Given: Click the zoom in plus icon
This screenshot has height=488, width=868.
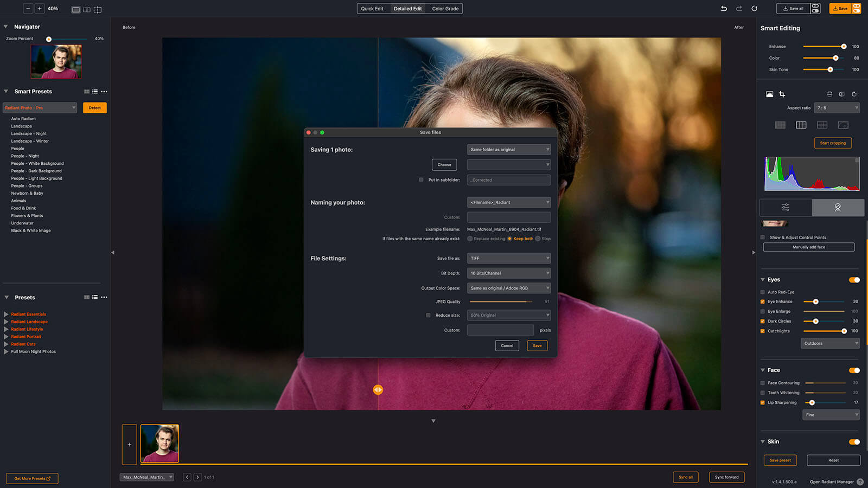Looking at the screenshot, I should pyautogui.click(x=40, y=9).
